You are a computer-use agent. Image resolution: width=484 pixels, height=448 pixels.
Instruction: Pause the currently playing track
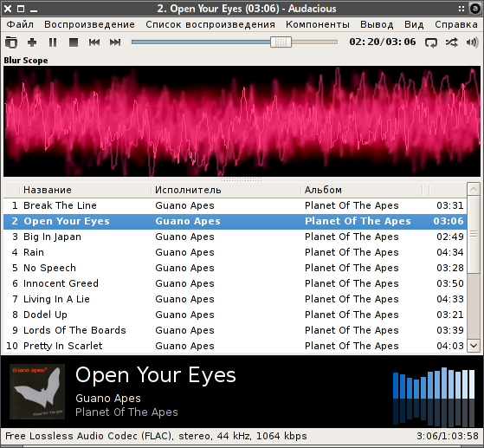pos(53,42)
